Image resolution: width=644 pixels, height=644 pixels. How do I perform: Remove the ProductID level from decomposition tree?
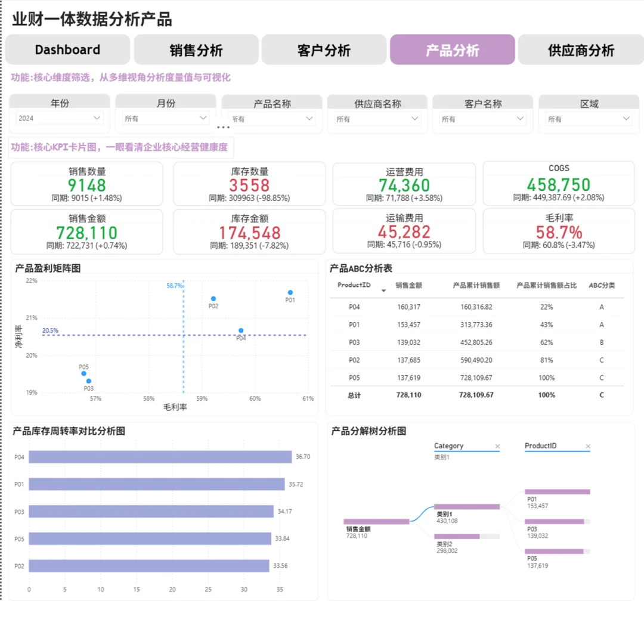point(588,446)
